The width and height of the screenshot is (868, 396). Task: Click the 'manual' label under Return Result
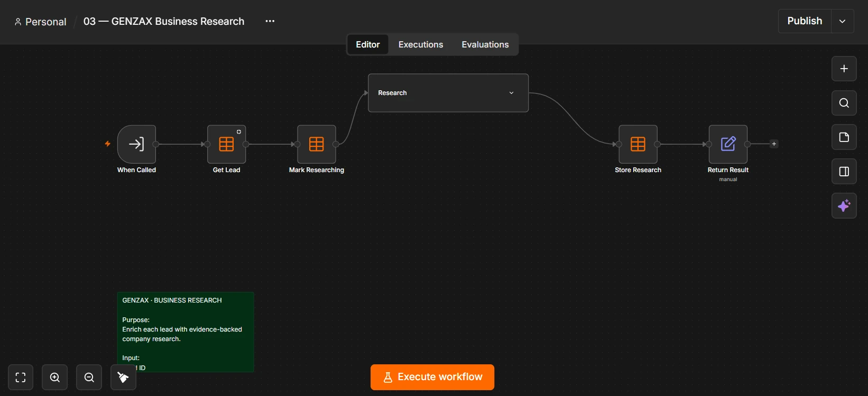coord(728,180)
